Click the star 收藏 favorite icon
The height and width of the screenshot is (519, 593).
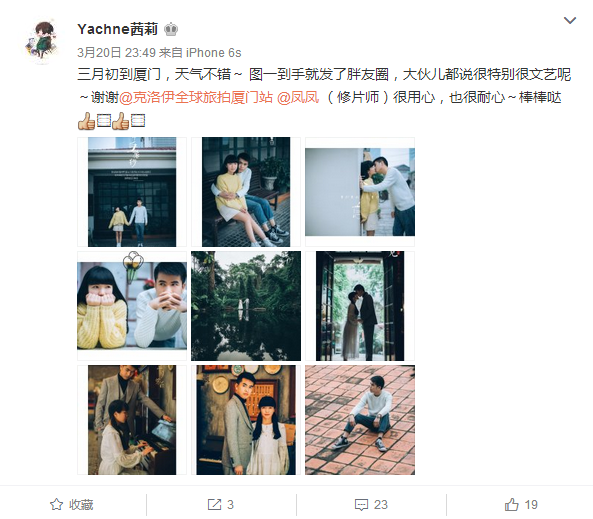[x=56, y=504]
